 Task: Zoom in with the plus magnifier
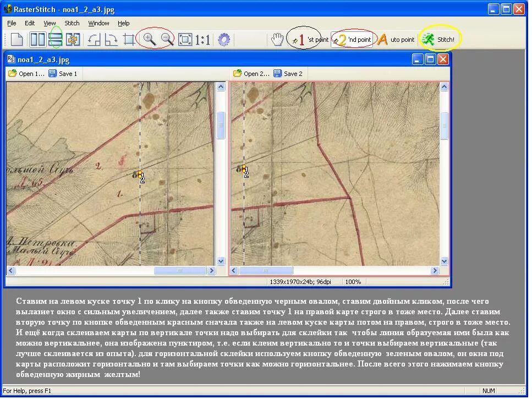[x=149, y=40]
